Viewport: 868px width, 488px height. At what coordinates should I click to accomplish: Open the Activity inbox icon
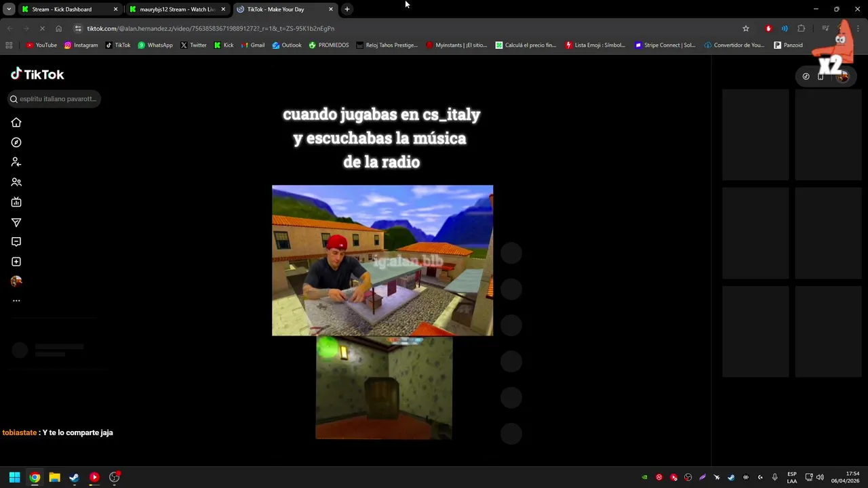(16, 242)
